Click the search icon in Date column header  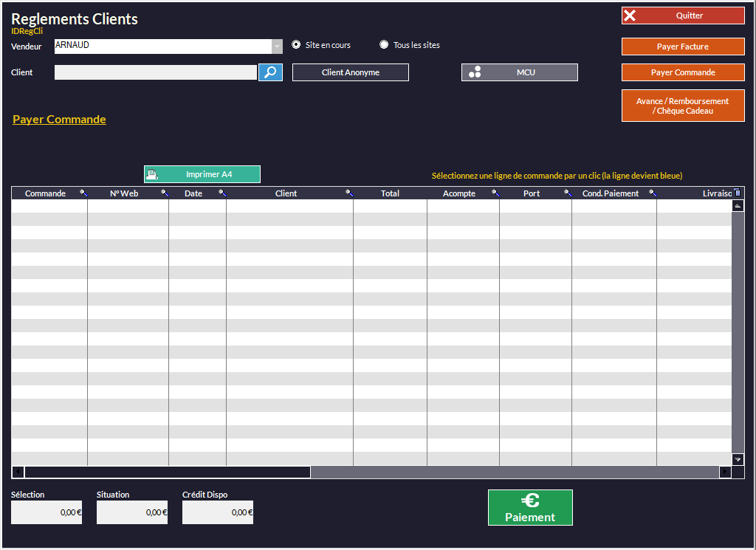tap(222, 193)
